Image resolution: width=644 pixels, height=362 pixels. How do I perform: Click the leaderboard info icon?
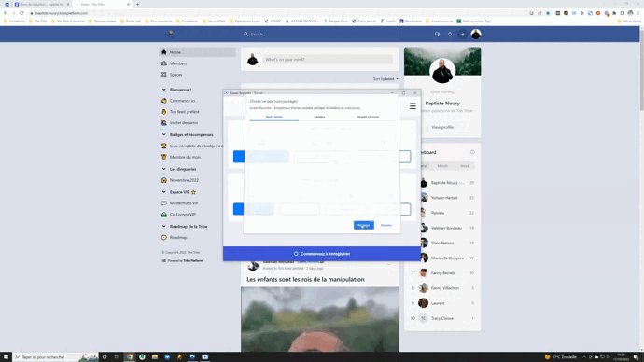[472, 152]
